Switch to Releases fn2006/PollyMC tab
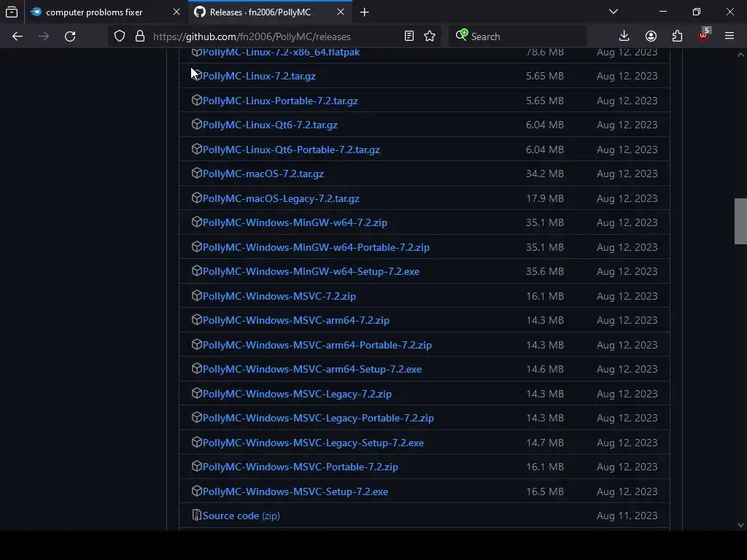The image size is (747, 560). click(x=261, y=12)
